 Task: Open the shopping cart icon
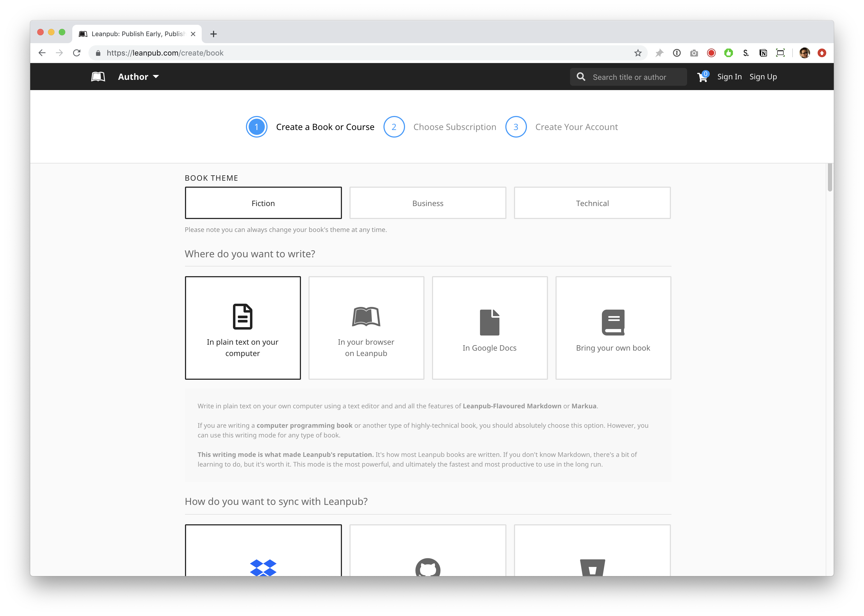(702, 77)
